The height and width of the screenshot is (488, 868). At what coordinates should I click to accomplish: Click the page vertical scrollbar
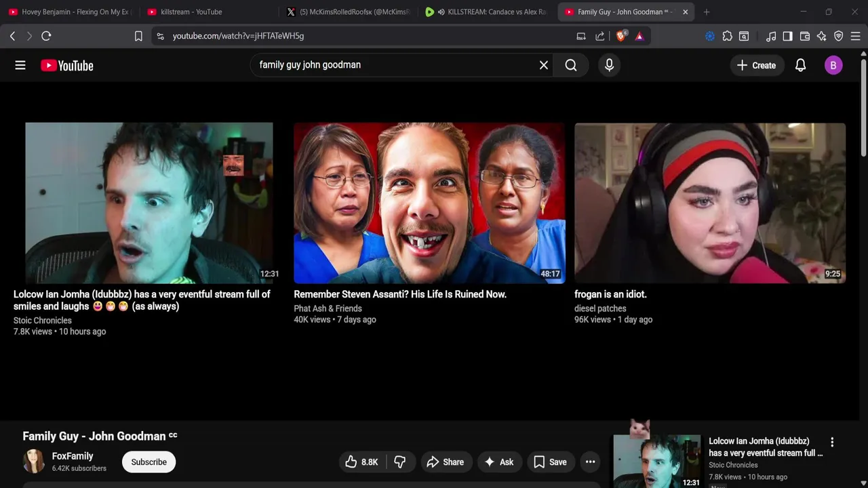pos(863,108)
